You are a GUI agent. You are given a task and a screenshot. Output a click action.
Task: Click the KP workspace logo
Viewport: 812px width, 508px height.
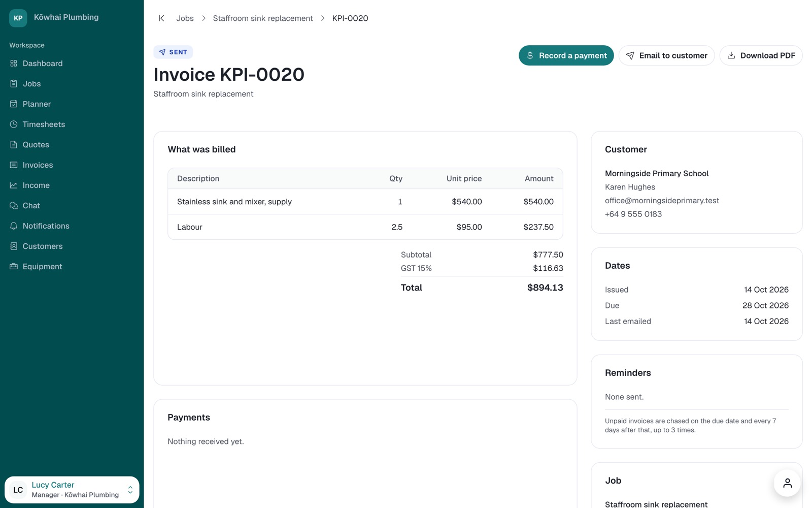point(18,18)
